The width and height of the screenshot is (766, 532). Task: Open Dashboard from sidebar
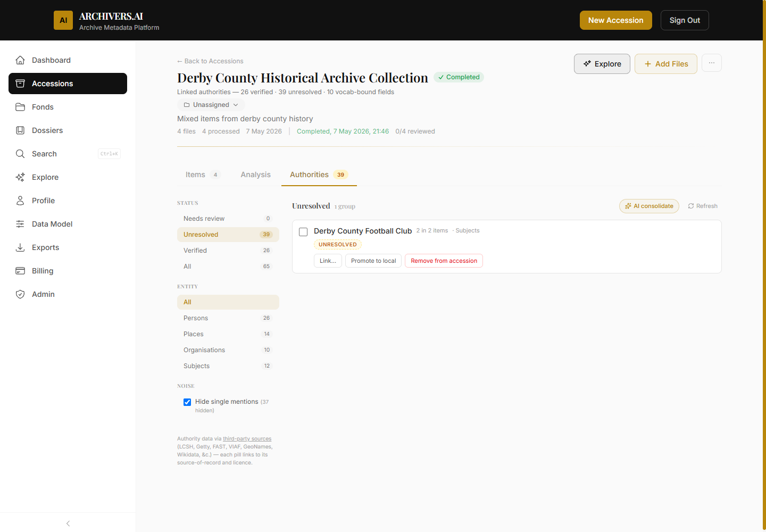click(x=68, y=60)
